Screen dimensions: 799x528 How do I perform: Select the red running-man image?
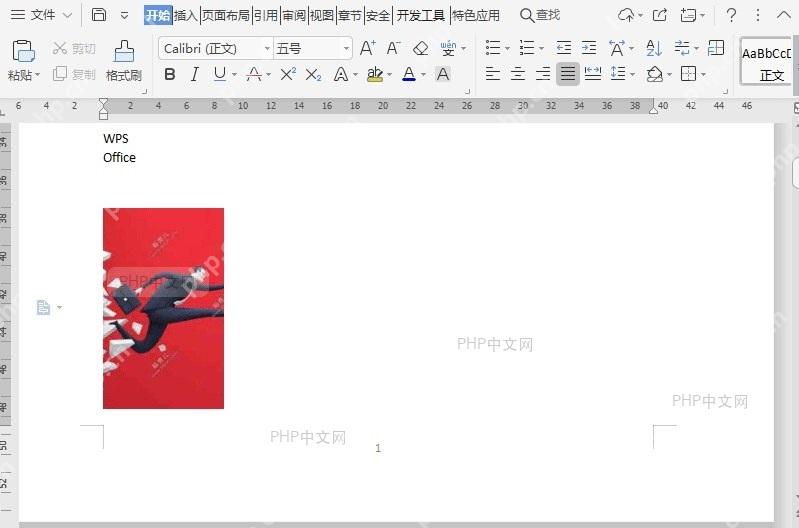tap(163, 308)
